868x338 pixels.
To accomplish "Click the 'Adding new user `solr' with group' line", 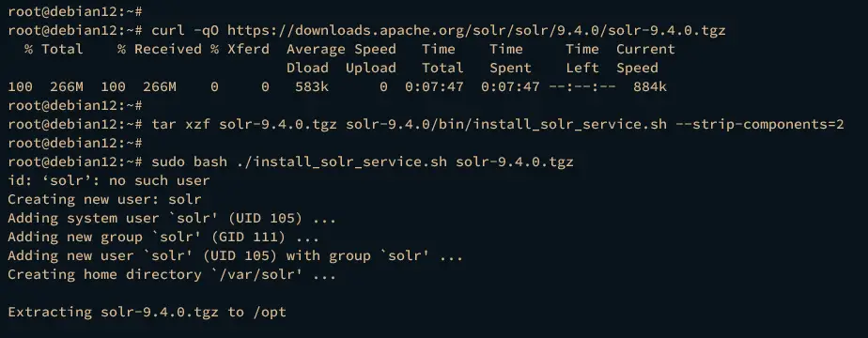I will 235,255.
